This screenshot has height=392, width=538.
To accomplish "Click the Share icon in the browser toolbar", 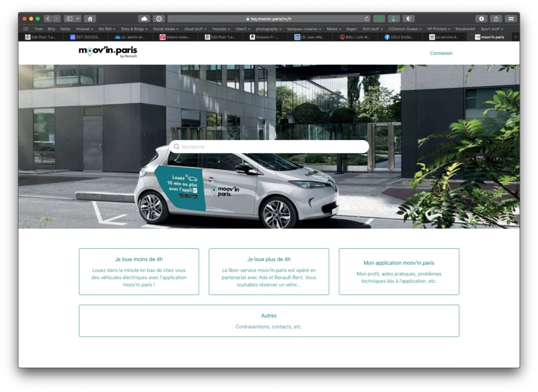I will tap(496, 18).
